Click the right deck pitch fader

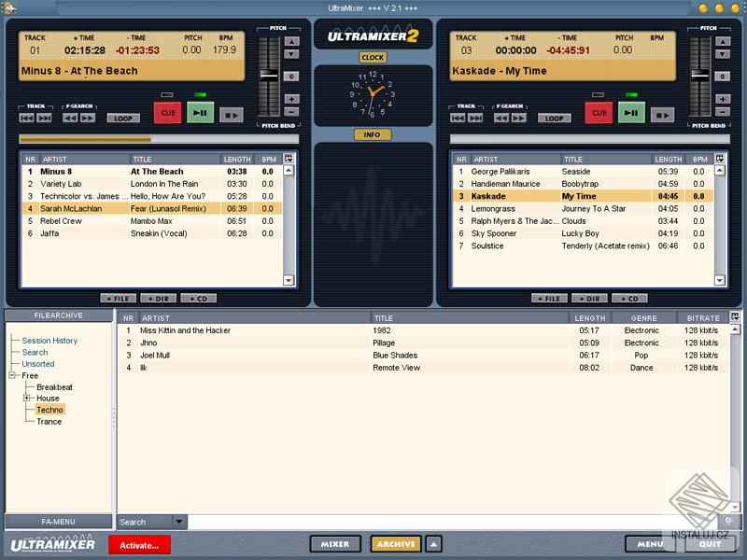[x=699, y=75]
